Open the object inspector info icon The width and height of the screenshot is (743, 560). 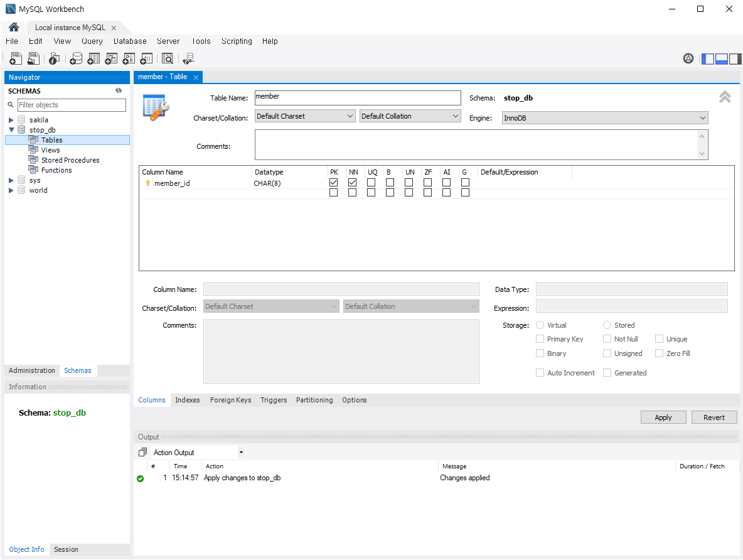pyautogui.click(x=55, y=58)
